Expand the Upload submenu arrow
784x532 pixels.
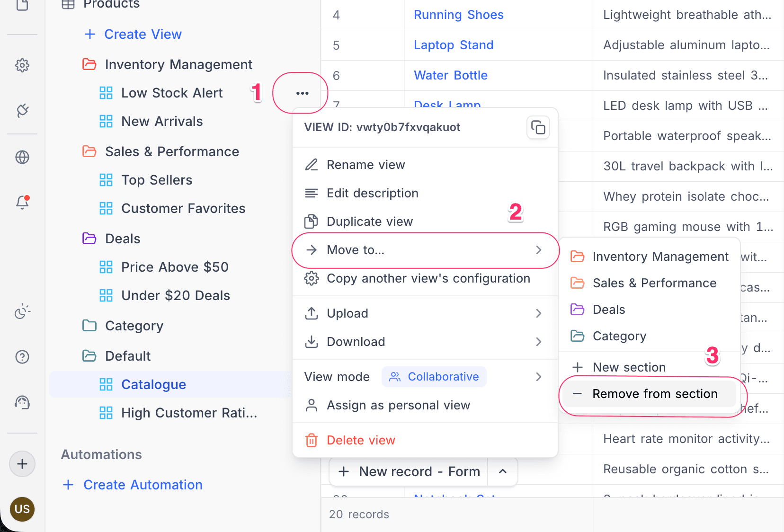point(538,313)
